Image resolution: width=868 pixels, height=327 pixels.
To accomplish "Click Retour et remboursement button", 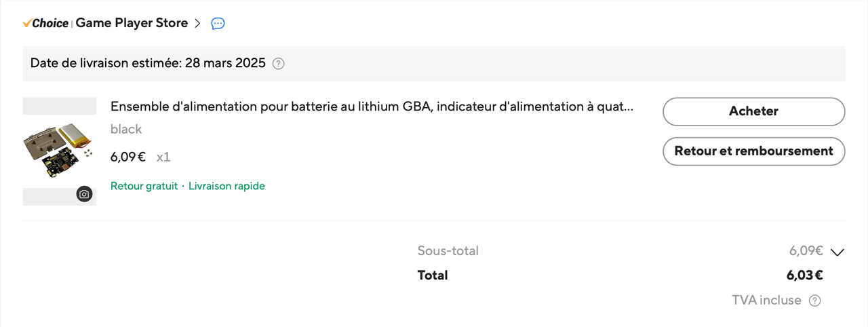I will pos(753,151).
